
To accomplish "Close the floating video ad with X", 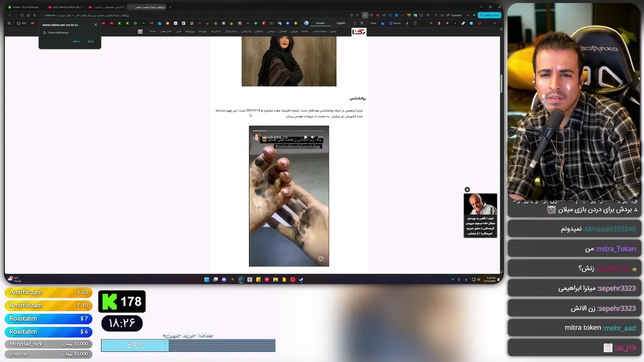I will click(467, 190).
